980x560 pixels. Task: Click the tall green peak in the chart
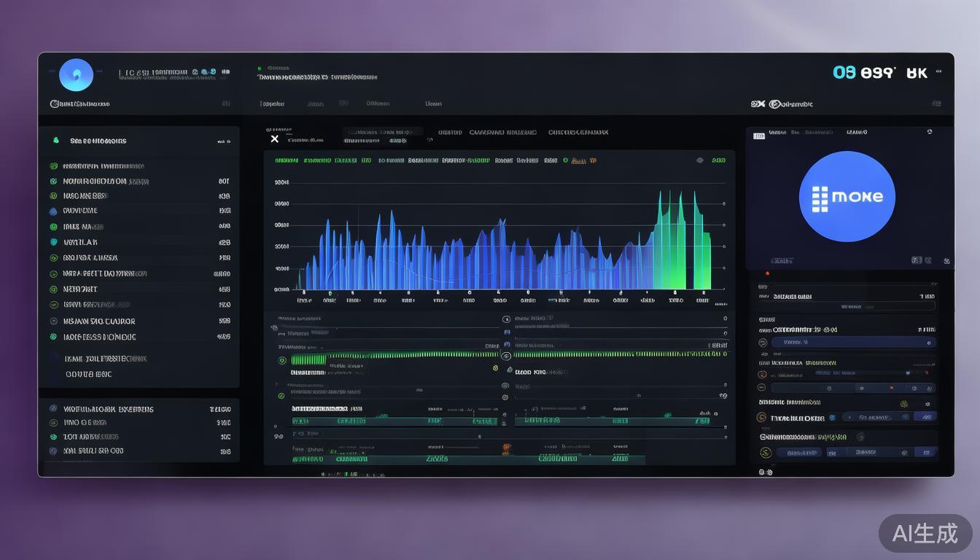[681, 241]
